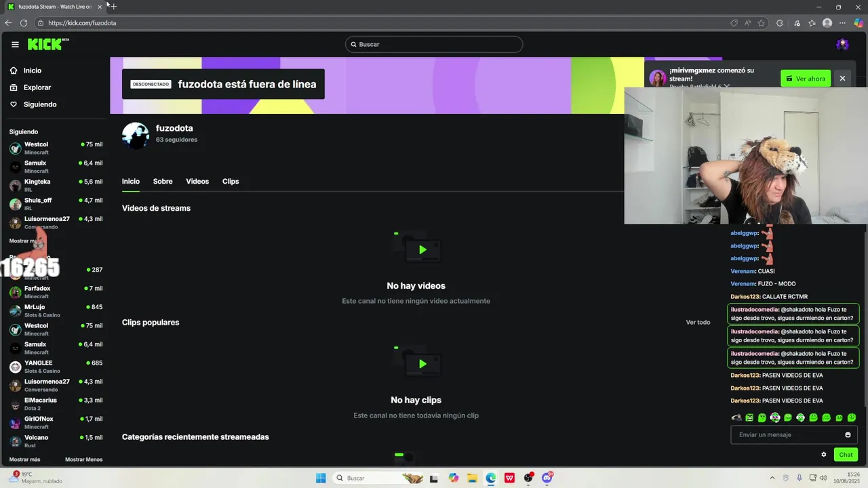Screen dimensions: 868x488
Task: Expand recommended list with bottom Mostrar más
Action: pyautogui.click(x=24, y=460)
